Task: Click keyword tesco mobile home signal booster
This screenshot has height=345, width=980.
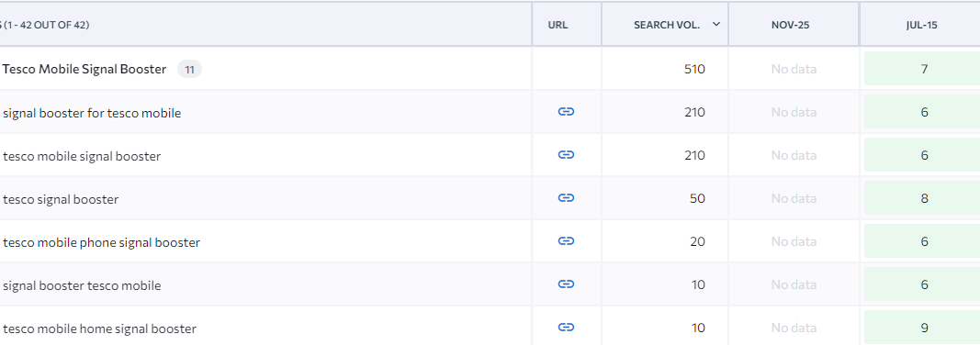Action: tap(99, 328)
